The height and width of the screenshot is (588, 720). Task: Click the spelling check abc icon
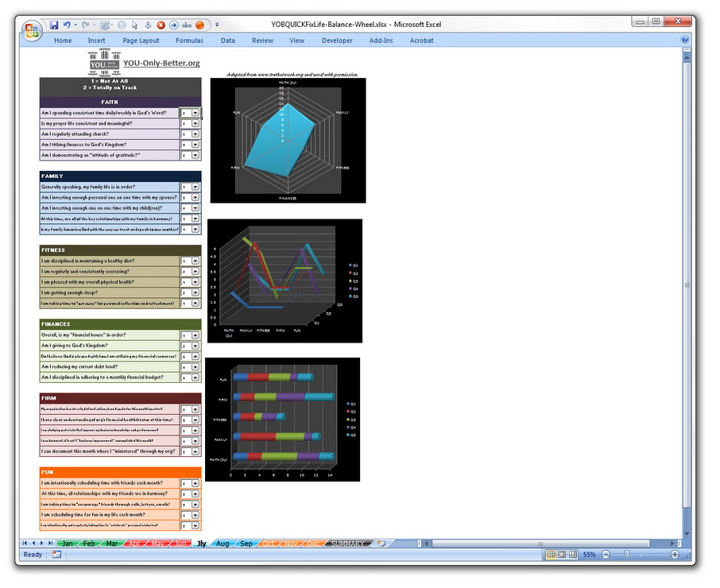tap(187, 25)
